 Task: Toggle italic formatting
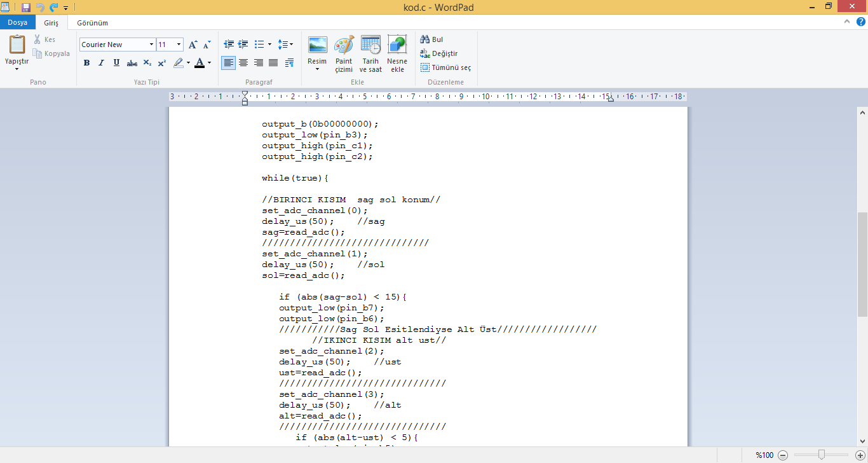[101, 63]
